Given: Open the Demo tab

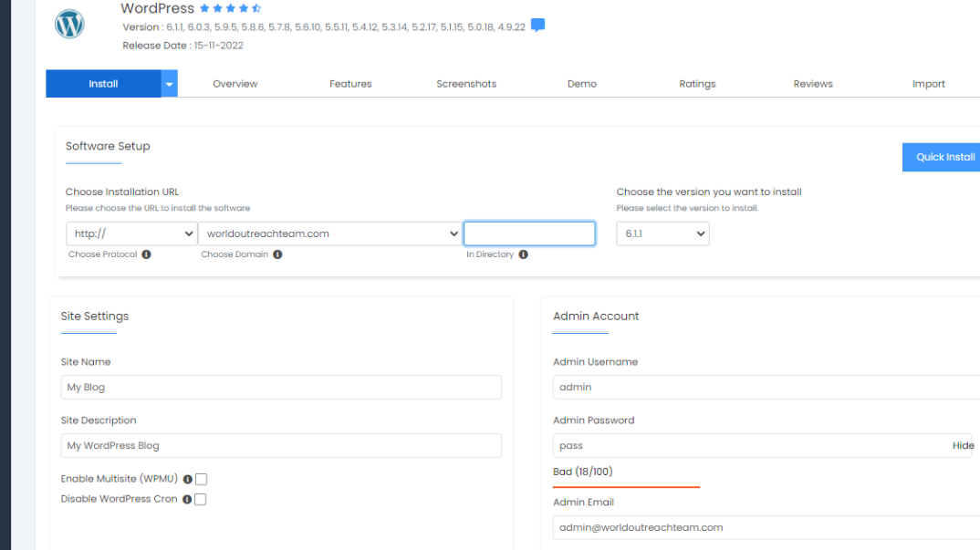Looking at the screenshot, I should pyautogui.click(x=582, y=84).
